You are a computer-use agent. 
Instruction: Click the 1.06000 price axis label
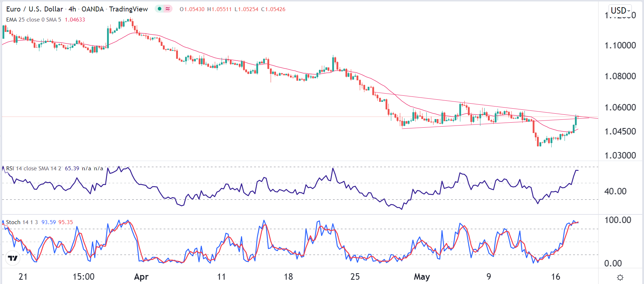point(620,108)
